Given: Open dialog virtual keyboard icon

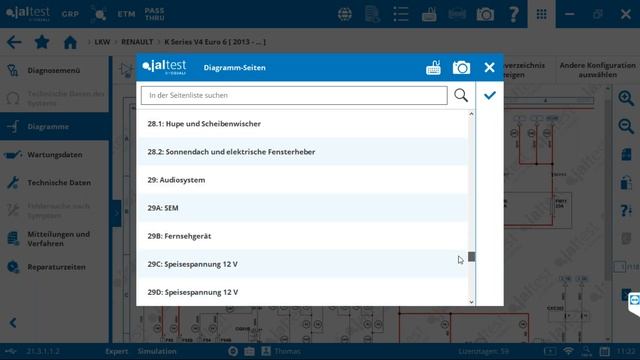Looking at the screenshot, I should tap(433, 67).
